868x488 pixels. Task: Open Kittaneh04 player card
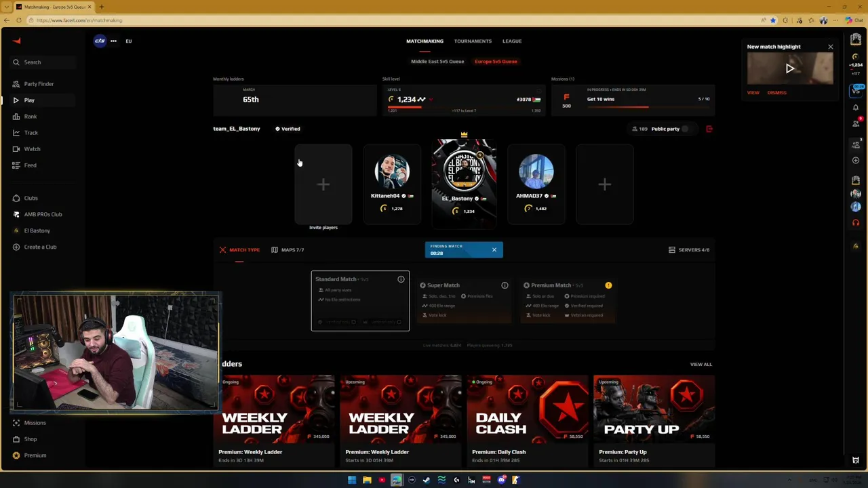(392, 184)
